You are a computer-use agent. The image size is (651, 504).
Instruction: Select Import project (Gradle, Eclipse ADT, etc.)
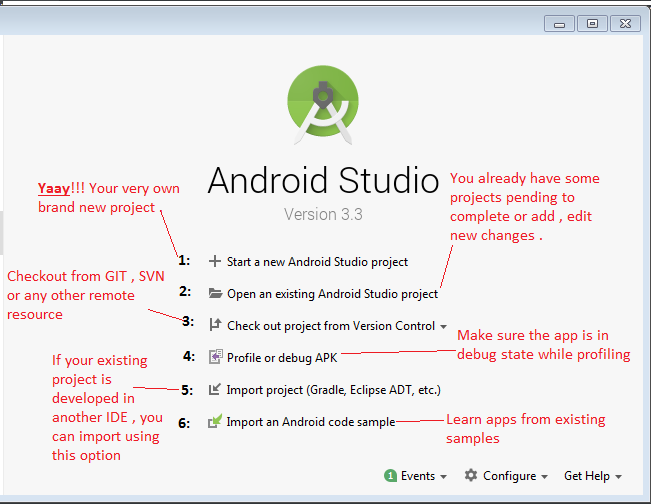click(333, 390)
